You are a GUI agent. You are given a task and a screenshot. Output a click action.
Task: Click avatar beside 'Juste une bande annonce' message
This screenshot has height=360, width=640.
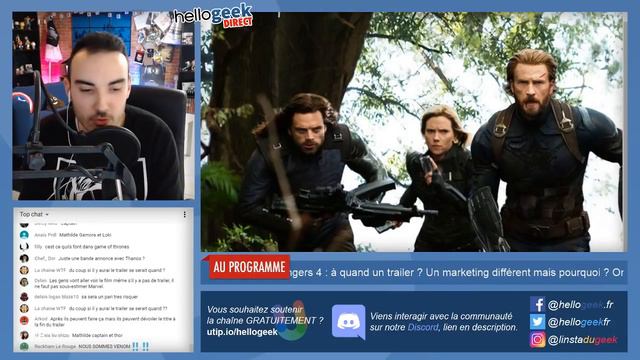click(24, 258)
